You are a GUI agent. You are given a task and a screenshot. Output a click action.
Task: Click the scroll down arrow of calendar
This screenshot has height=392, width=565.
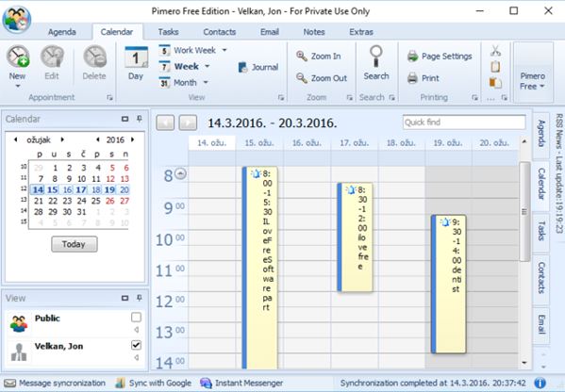[x=524, y=363]
